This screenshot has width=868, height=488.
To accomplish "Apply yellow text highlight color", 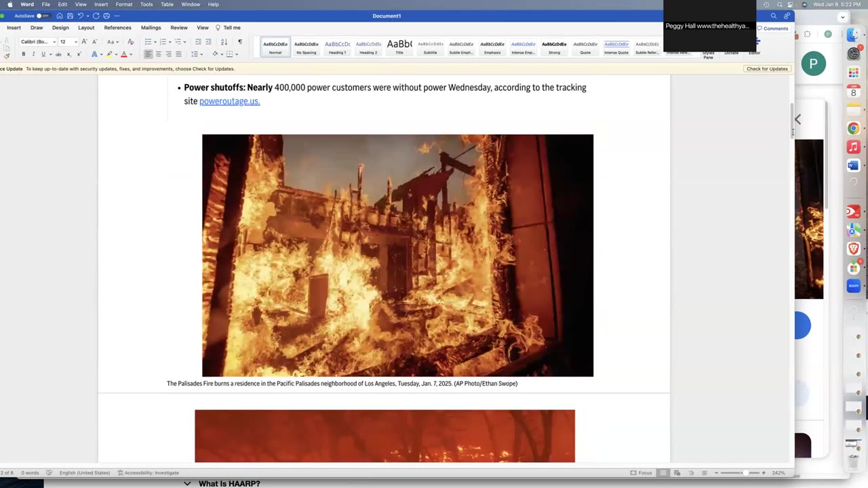I will (x=109, y=54).
